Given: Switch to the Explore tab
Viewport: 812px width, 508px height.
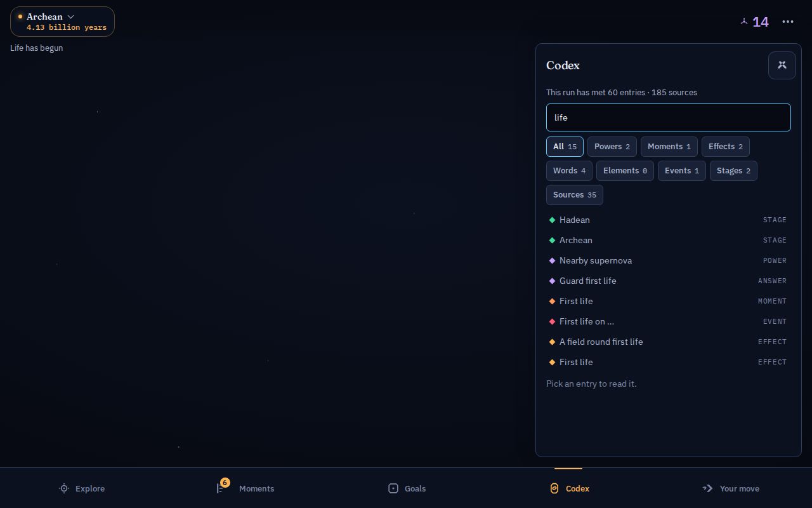Looking at the screenshot, I should (x=81, y=488).
